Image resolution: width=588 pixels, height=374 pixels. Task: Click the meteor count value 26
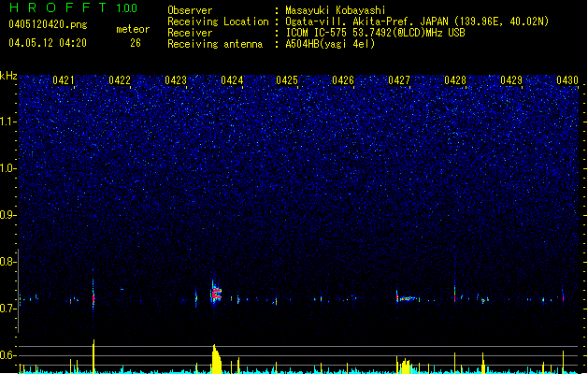click(x=136, y=43)
